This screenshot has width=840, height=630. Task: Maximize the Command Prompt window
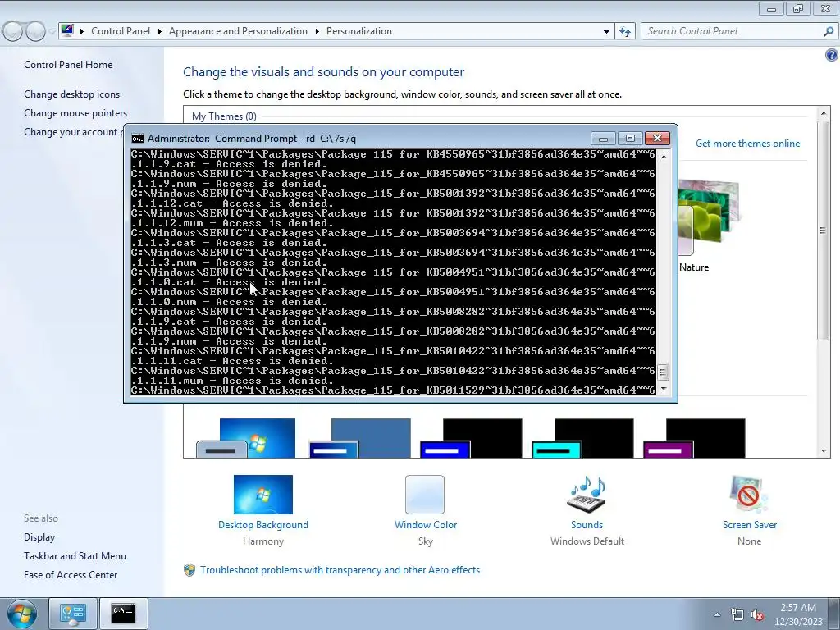click(630, 138)
